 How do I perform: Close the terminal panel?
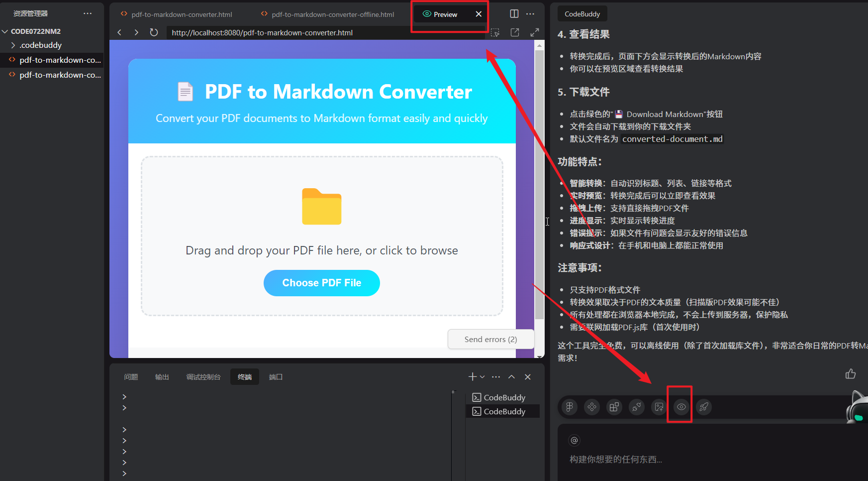click(x=528, y=377)
